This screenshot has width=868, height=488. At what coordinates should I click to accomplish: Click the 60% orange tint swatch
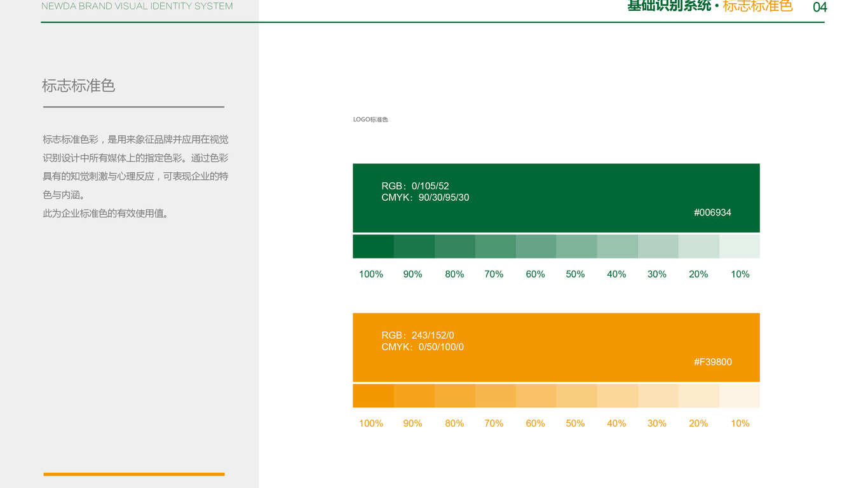pyautogui.click(x=536, y=396)
